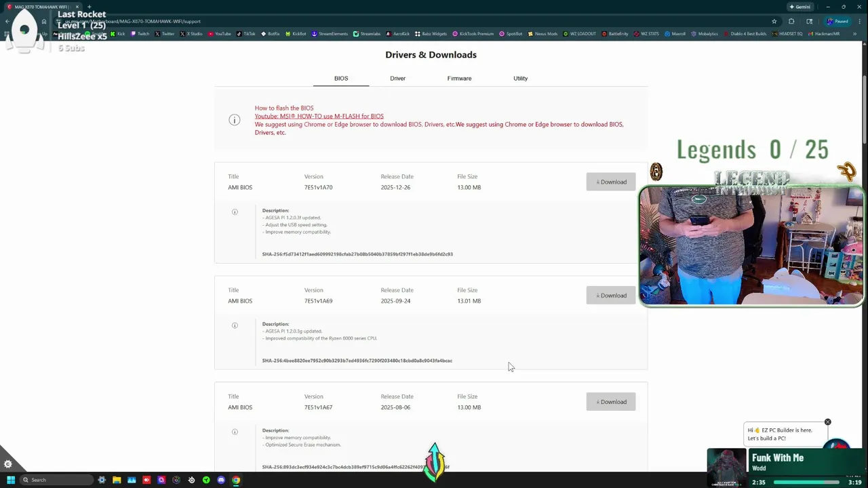The height and width of the screenshot is (488, 868).
Task: Open the Gemini button in Chrome
Action: tap(800, 7)
